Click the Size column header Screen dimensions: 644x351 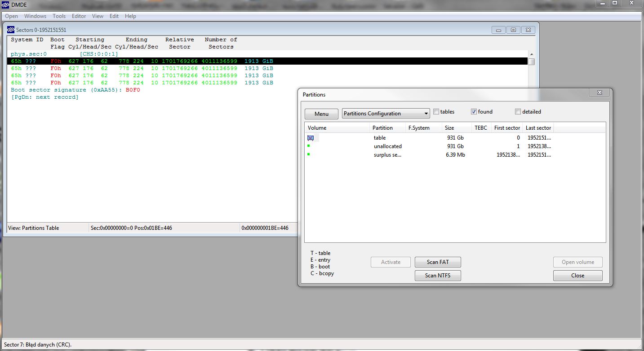[456, 128]
